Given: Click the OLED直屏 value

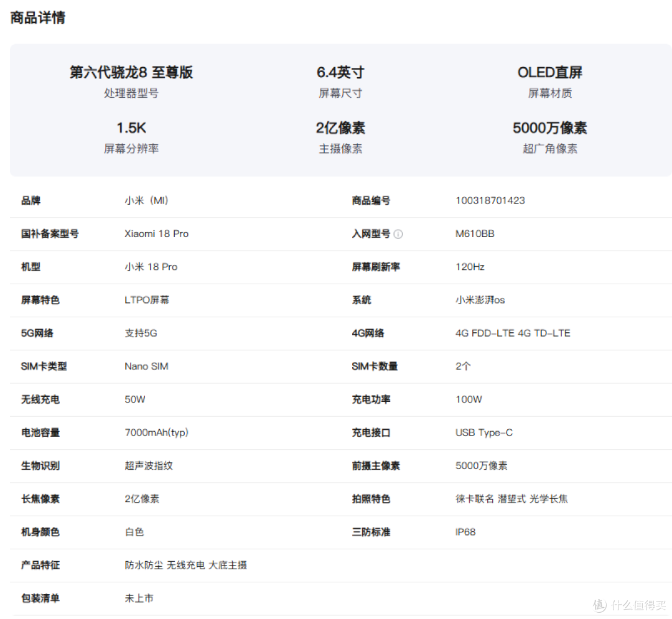Looking at the screenshot, I should click(x=550, y=72).
